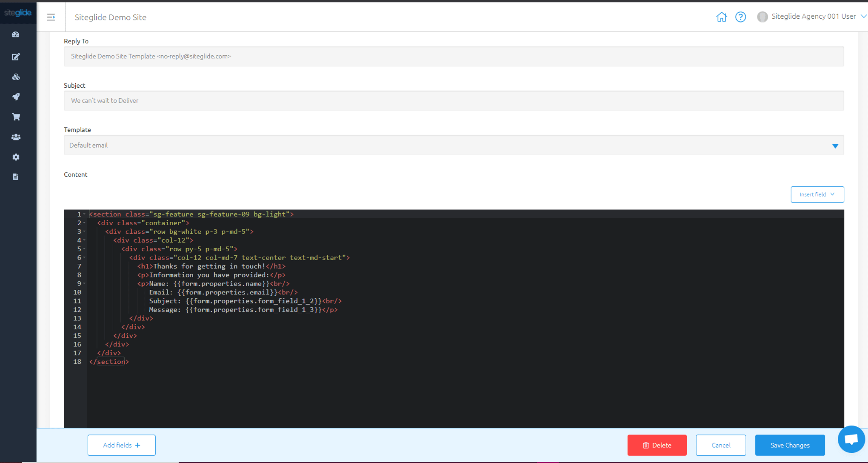Go to the home icon in header

point(722,17)
